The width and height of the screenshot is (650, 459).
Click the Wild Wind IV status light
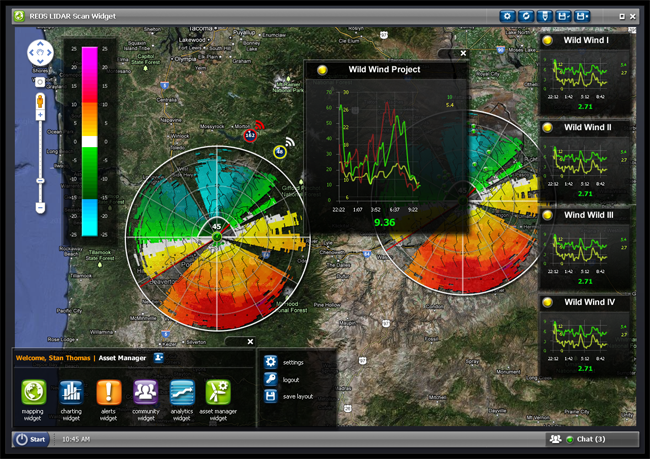coord(548,302)
